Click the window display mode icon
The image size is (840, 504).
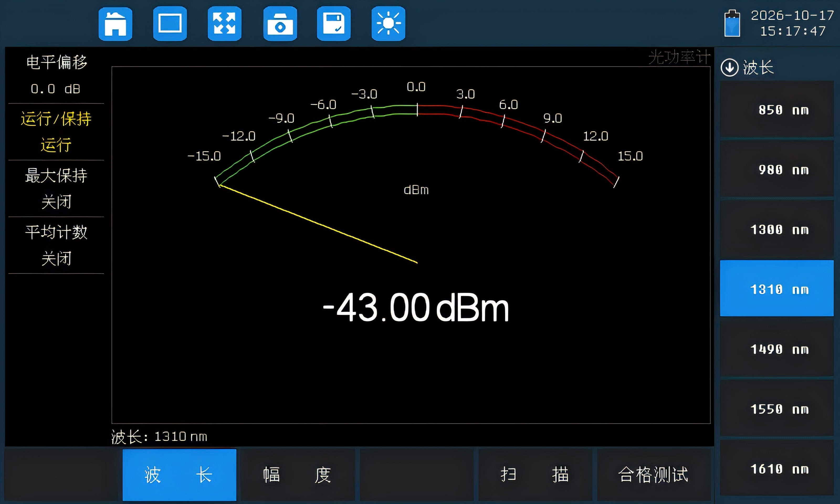pyautogui.click(x=170, y=24)
